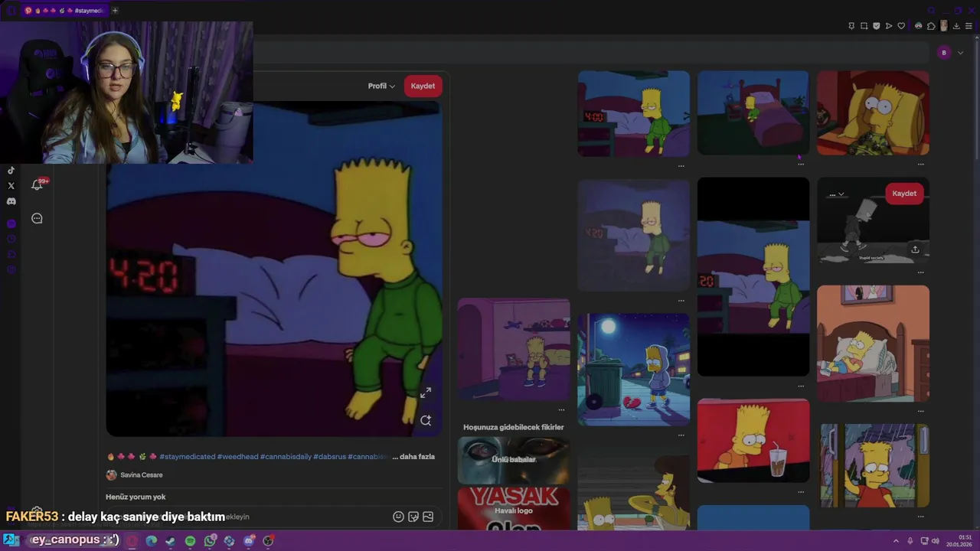Screen dimensions: 980x551
Task: Open new browser tab with plus button
Action: point(115,11)
